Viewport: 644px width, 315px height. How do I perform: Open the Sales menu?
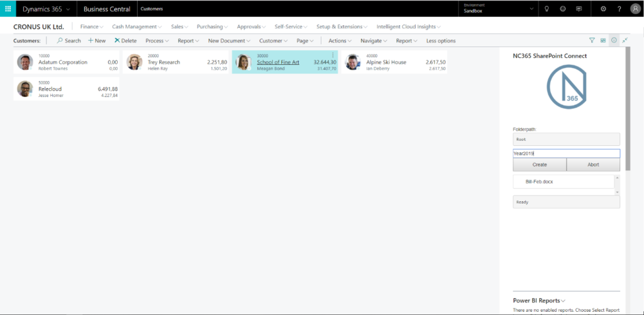[x=179, y=26]
